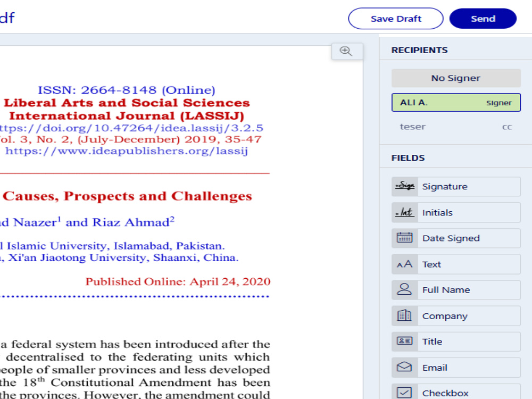Click 'Published Online: April 24, 2020' text

coord(178,281)
